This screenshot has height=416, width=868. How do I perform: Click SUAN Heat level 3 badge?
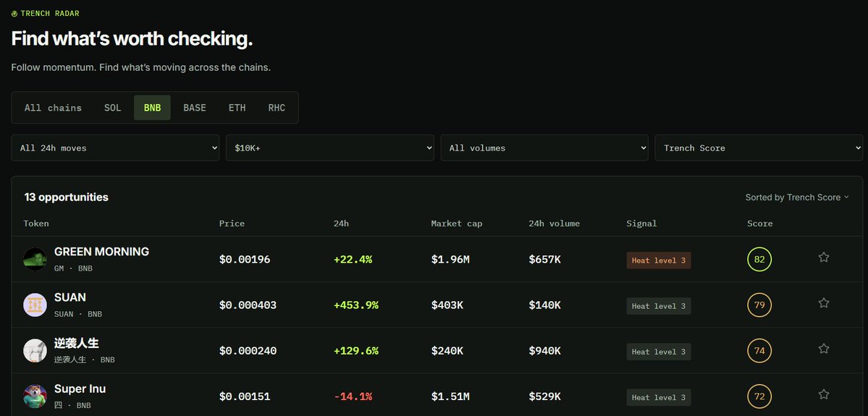659,306
